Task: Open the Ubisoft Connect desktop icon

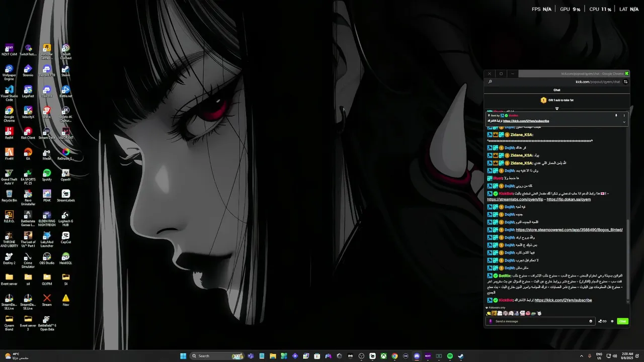Action: click(x=66, y=52)
